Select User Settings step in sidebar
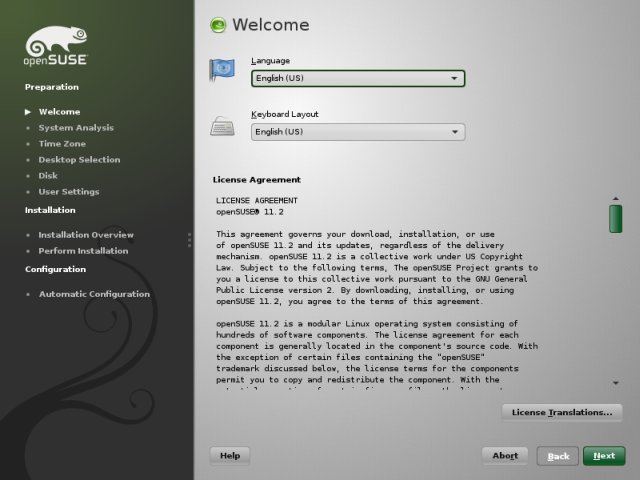 coord(69,191)
